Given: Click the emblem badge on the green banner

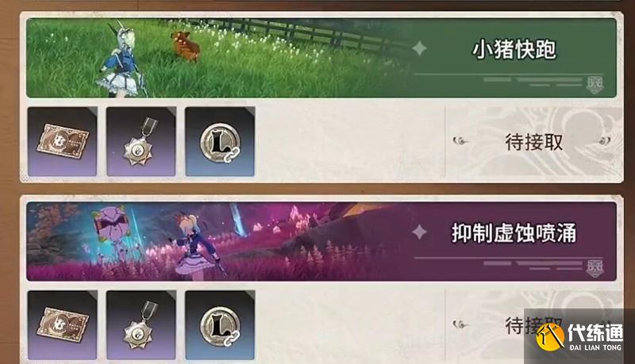Looking at the screenshot, I should (x=595, y=85).
